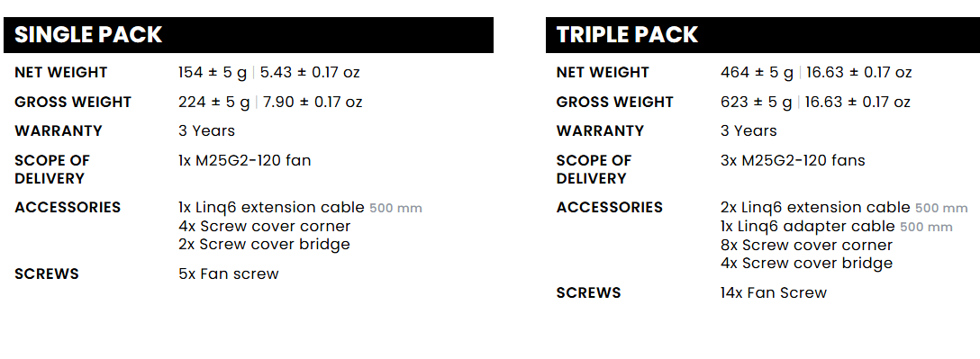The height and width of the screenshot is (359, 980).
Task: Select the single pack net weight value
Action: pos(268,72)
